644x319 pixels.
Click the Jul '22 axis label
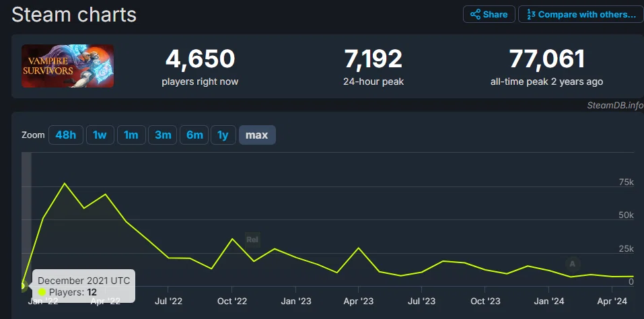(168, 302)
